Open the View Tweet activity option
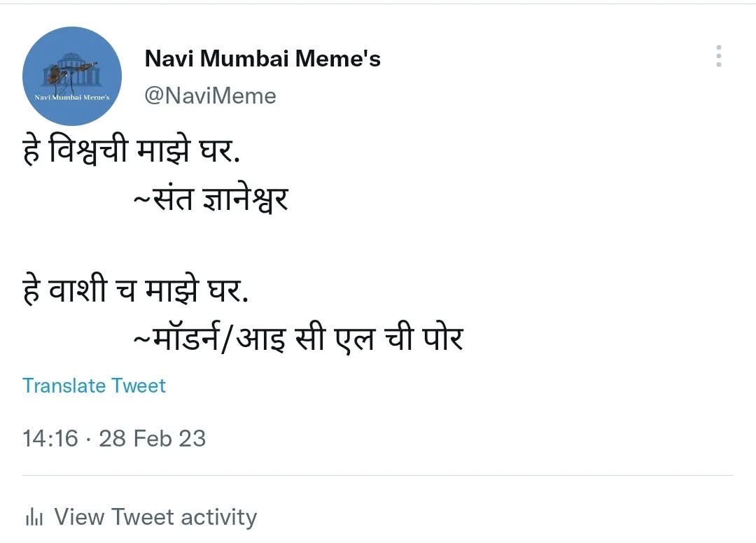756x543 pixels. point(155,517)
